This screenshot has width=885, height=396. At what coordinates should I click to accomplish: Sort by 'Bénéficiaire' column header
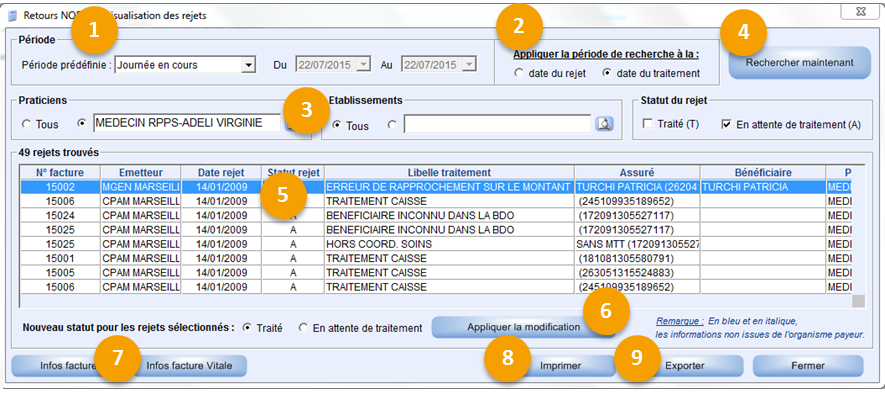pyautogui.click(x=763, y=173)
